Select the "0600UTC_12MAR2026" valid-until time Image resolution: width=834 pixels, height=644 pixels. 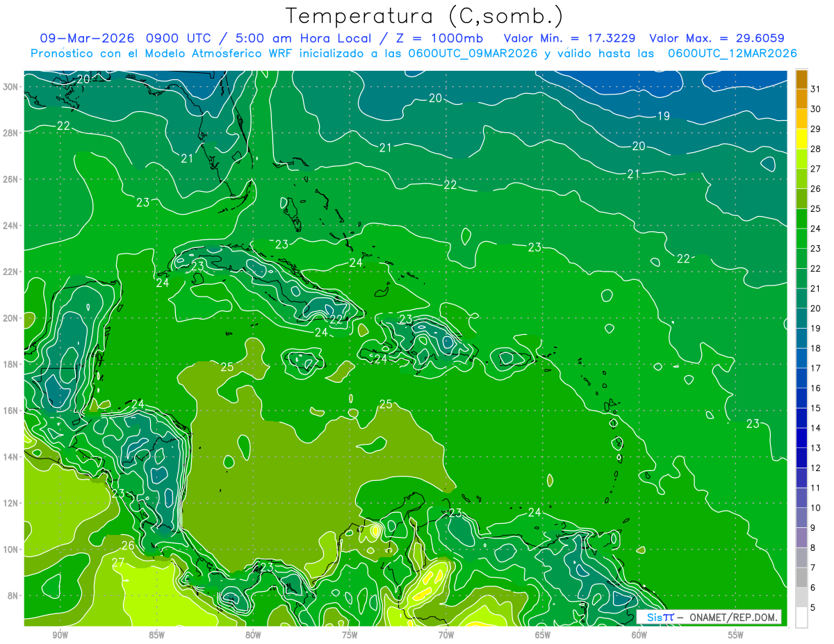732,53
